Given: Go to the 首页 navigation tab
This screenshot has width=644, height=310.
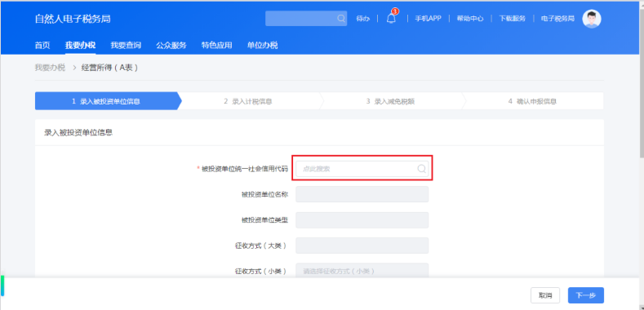Looking at the screenshot, I should [42, 45].
